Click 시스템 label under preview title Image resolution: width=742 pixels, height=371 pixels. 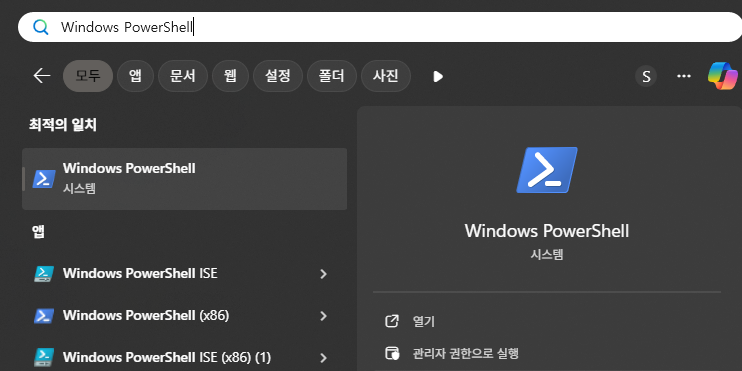tap(547, 255)
